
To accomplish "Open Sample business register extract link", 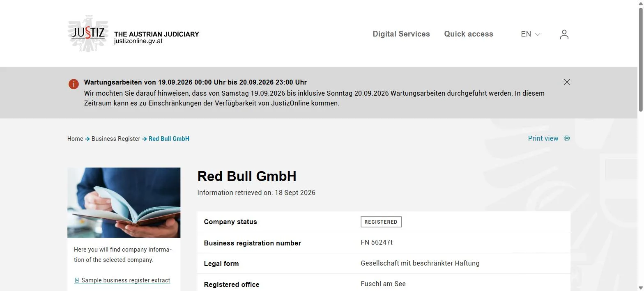I will pos(126,280).
